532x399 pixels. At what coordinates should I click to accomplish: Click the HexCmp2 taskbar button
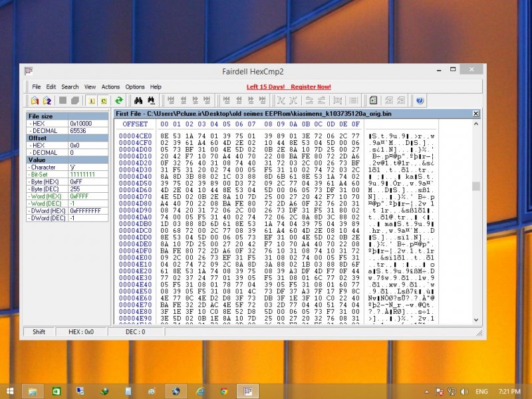pos(247,391)
